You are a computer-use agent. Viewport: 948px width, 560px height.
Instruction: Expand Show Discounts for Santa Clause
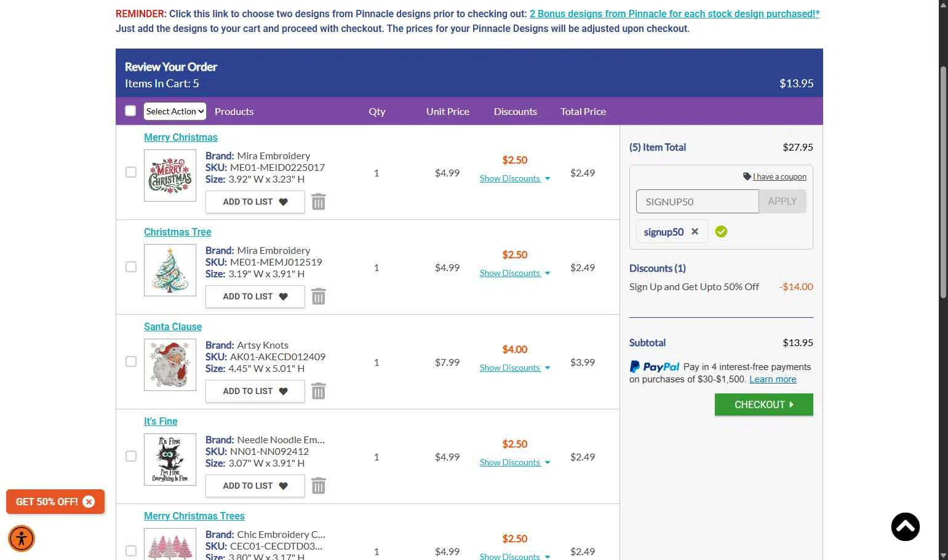pyautogui.click(x=515, y=368)
